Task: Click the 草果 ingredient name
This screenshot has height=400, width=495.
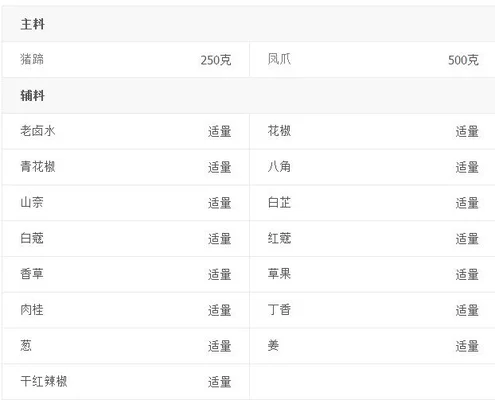Action: coord(279,274)
